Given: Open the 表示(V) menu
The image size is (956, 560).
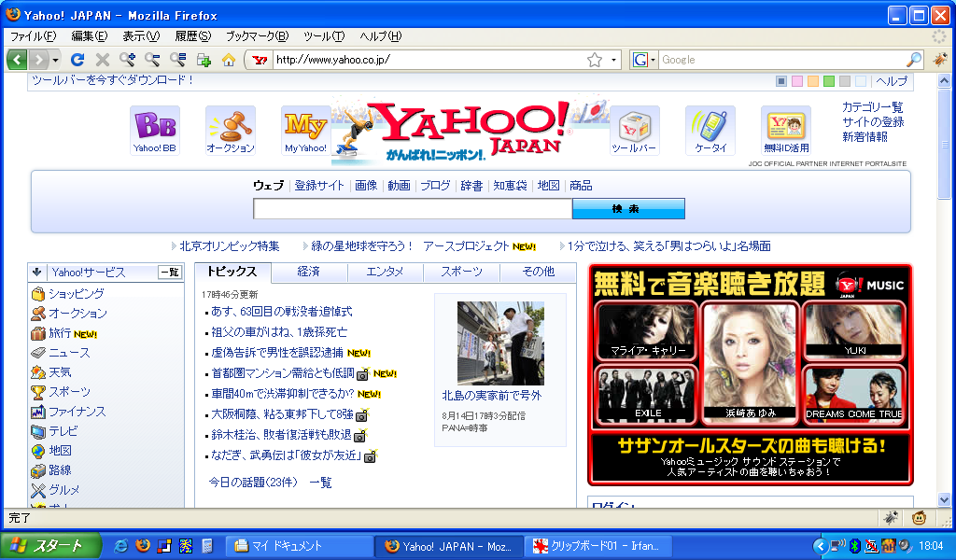Looking at the screenshot, I should click(x=141, y=36).
